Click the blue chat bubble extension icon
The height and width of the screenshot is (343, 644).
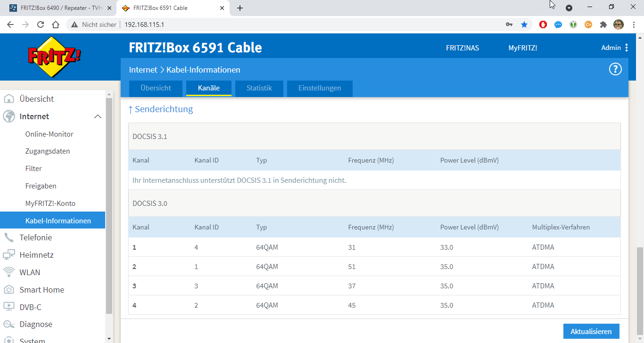click(x=558, y=24)
